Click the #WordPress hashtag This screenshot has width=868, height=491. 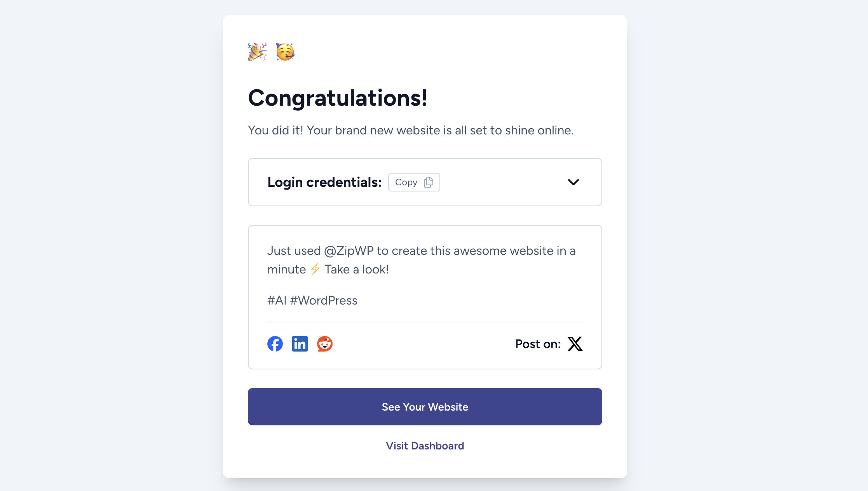tap(324, 300)
